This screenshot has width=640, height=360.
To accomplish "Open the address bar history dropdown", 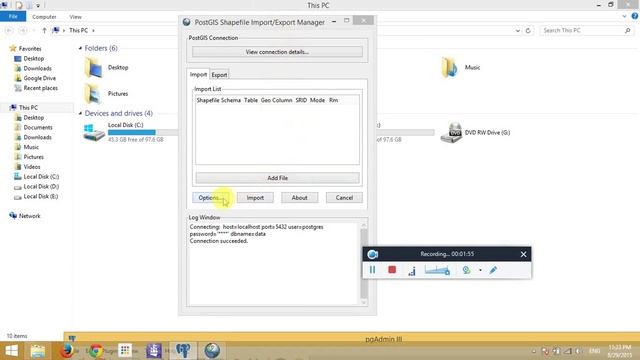I will [518, 30].
